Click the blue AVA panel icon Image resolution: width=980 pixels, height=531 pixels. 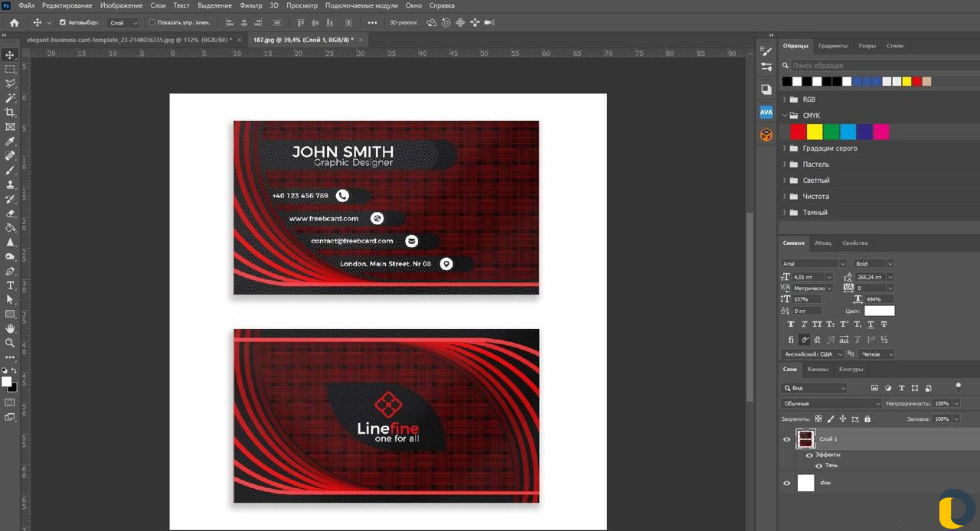pyautogui.click(x=766, y=112)
